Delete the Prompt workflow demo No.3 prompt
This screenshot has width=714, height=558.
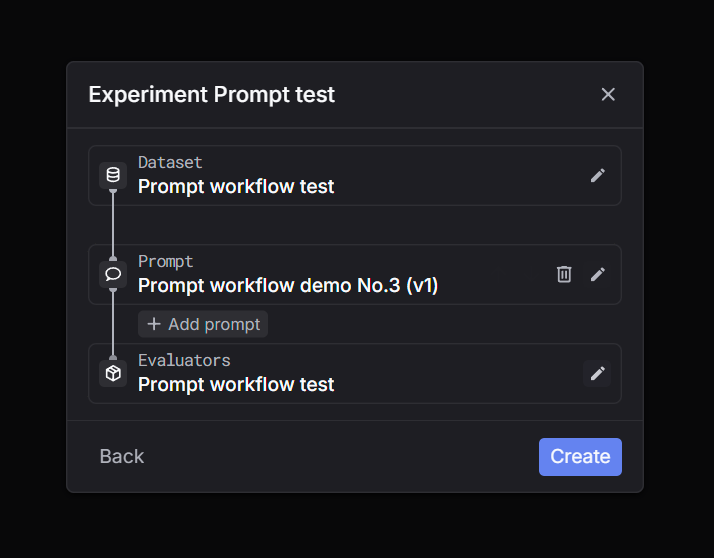click(564, 274)
